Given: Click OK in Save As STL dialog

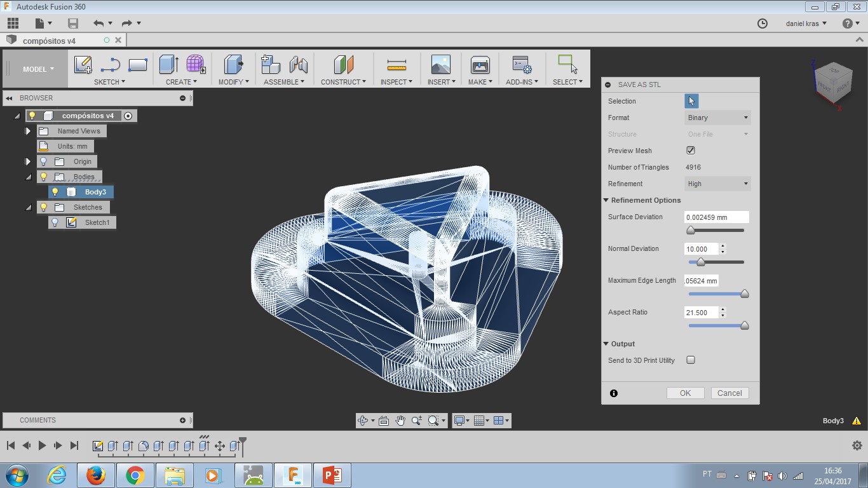Looking at the screenshot, I should point(685,393).
